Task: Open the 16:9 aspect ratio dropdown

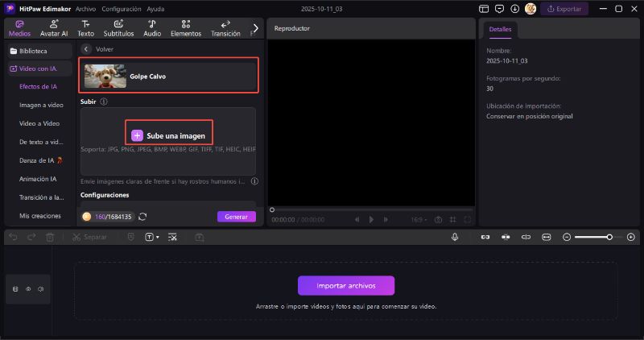Action: point(419,219)
